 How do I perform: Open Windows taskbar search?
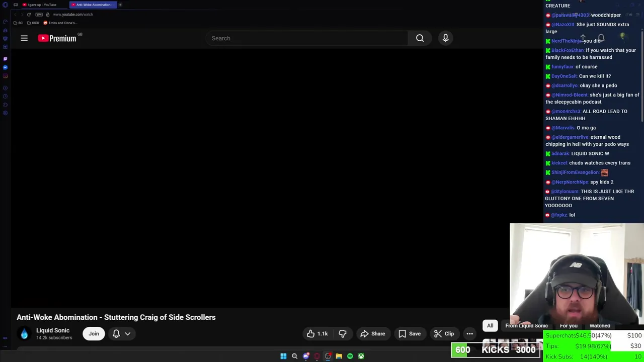(x=294, y=356)
